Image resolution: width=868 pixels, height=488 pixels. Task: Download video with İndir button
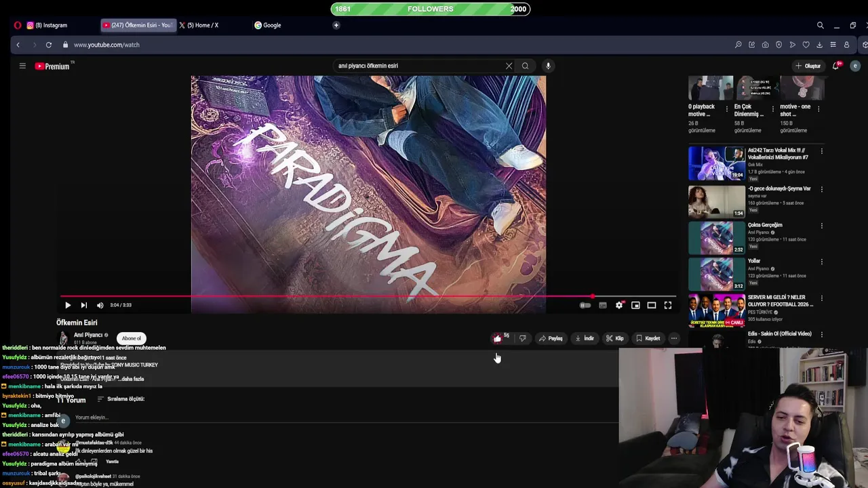[585, 338]
